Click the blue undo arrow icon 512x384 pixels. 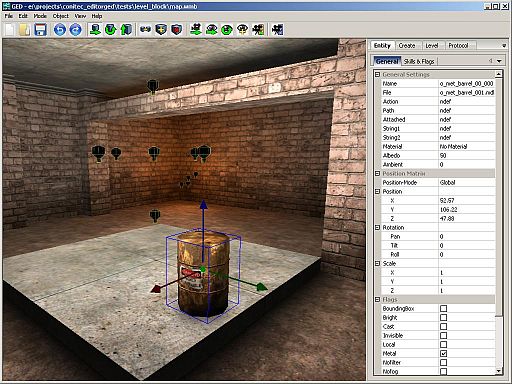[x=60, y=30]
